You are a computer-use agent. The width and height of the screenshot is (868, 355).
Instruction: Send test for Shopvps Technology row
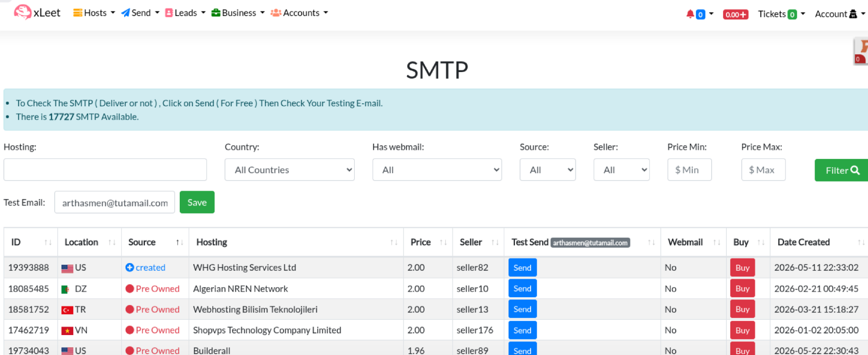tap(522, 330)
